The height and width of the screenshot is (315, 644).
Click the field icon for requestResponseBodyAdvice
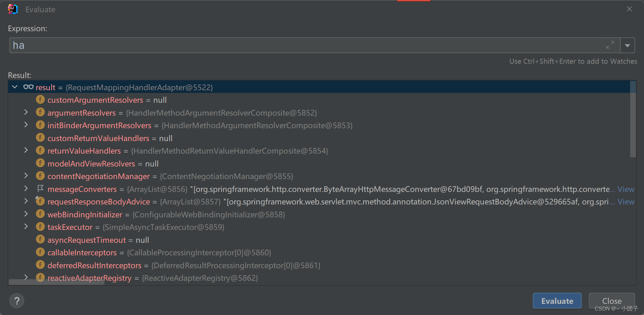pyautogui.click(x=40, y=201)
